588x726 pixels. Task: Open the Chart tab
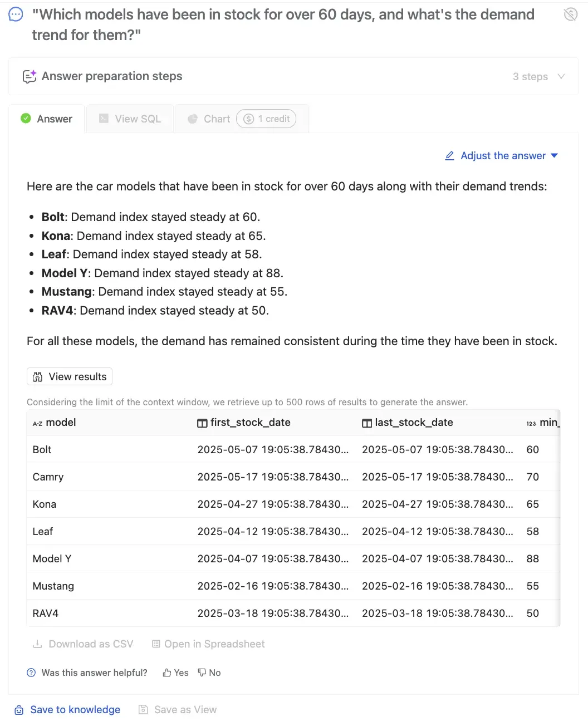pos(209,119)
